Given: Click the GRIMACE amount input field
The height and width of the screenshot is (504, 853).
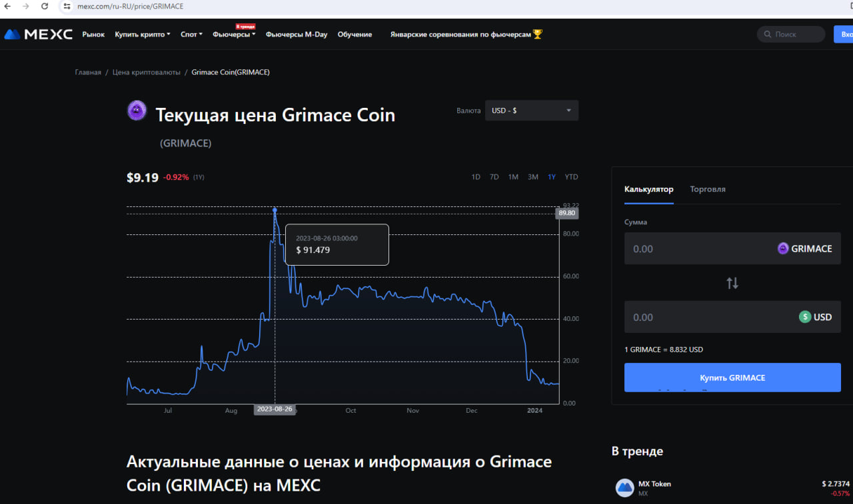Looking at the screenshot, I should tap(732, 248).
